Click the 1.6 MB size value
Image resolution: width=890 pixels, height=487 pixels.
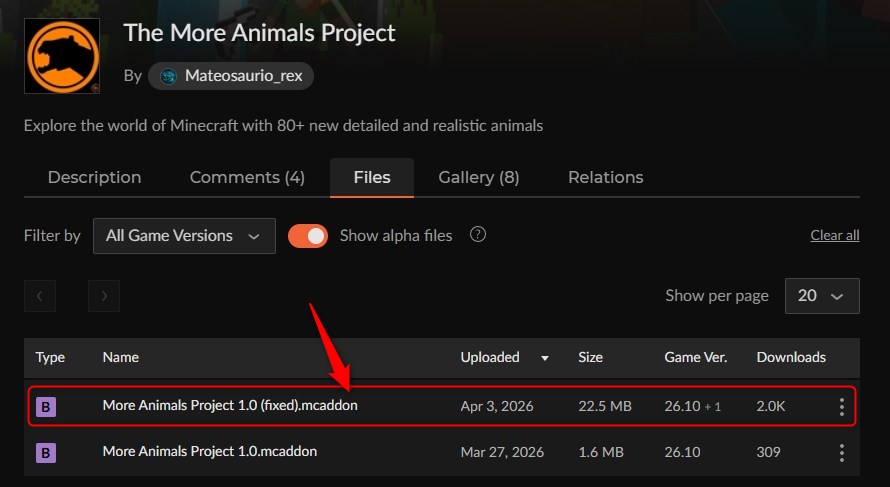[601, 452]
